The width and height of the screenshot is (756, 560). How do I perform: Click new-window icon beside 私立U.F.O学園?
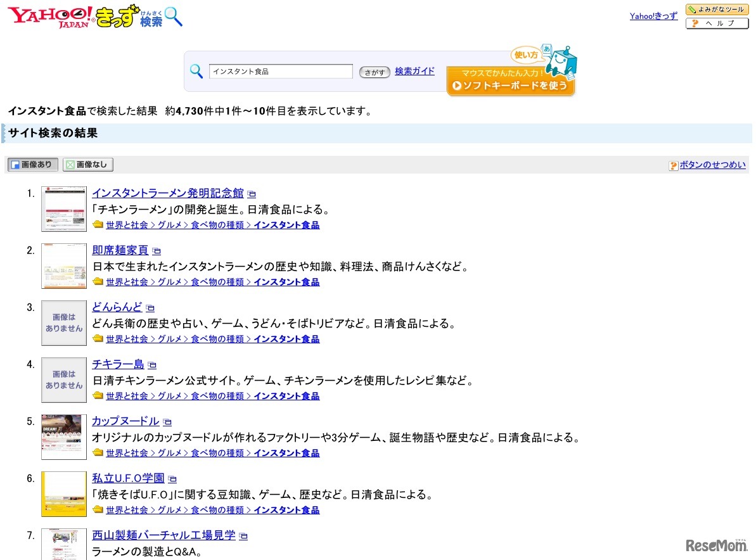point(172,480)
